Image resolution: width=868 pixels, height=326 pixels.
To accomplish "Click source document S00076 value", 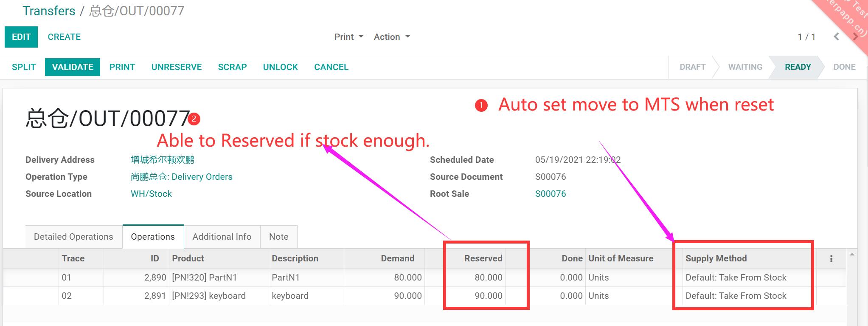I will (551, 177).
